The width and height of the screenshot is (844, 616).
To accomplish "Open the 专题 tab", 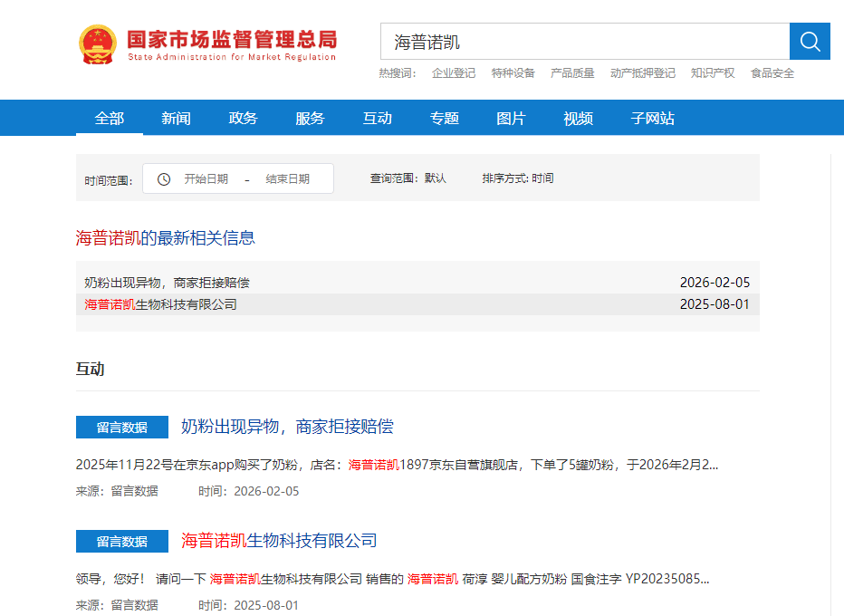I will (445, 119).
